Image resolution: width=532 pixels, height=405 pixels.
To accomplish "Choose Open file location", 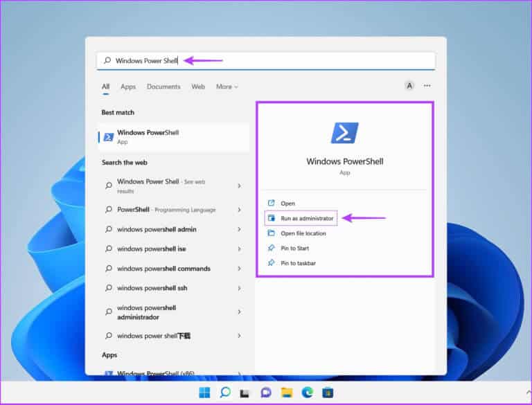I will pyautogui.click(x=303, y=233).
